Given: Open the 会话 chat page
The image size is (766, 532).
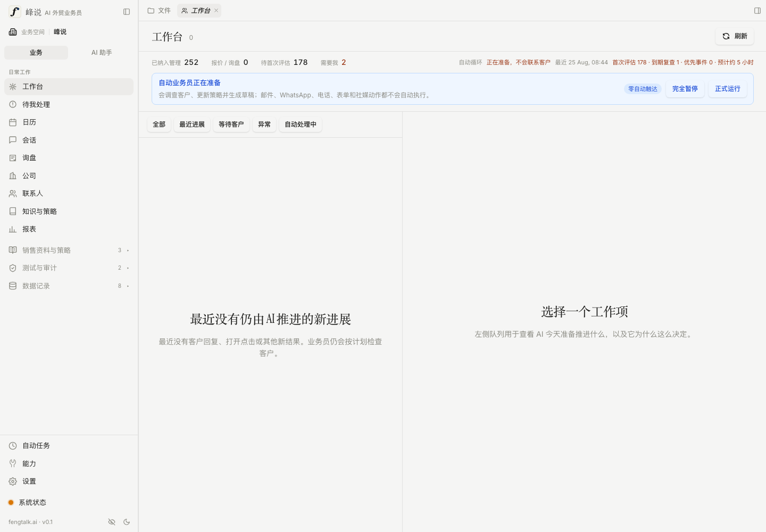Looking at the screenshot, I should [x=69, y=140].
